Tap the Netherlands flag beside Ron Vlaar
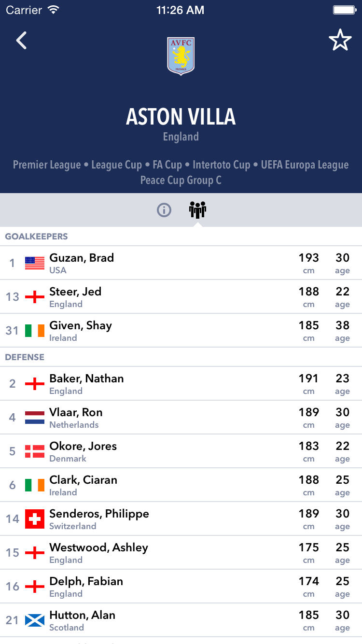Image resolution: width=362 pixels, height=644 pixels. pos(35,418)
